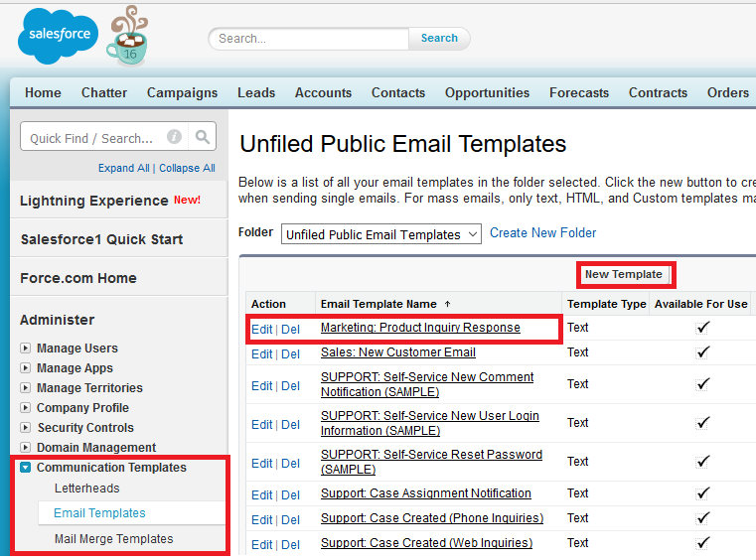This screenshot has height=560, width=756.
Task: Click into the top search field
Action: (x=308, y=39)
